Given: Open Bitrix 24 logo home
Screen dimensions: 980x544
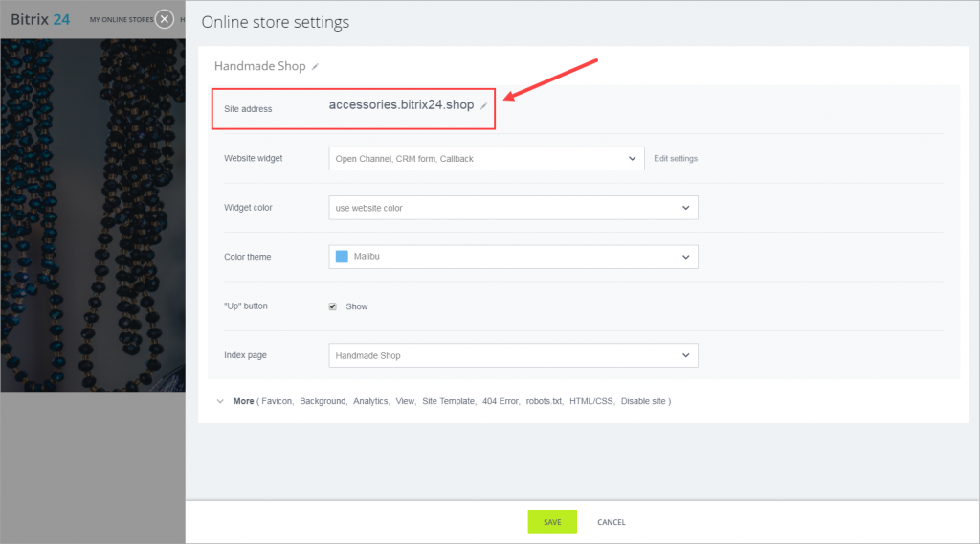Looking at the screenshot, I should click(40, 19).
